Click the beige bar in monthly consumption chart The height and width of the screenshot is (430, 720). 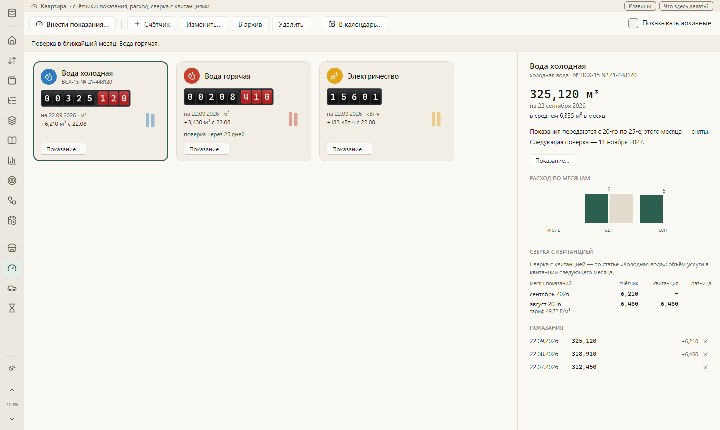point(621,209)
